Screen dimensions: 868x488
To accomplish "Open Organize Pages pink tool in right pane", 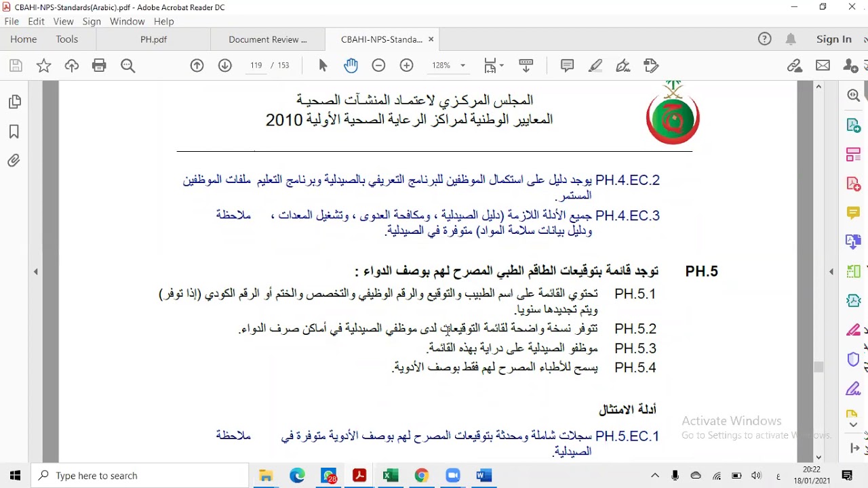I will [854, 155].
